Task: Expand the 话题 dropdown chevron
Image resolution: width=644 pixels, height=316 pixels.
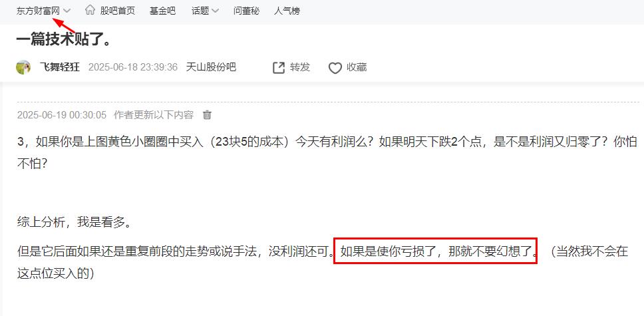Action: click(x=215, y=11)
